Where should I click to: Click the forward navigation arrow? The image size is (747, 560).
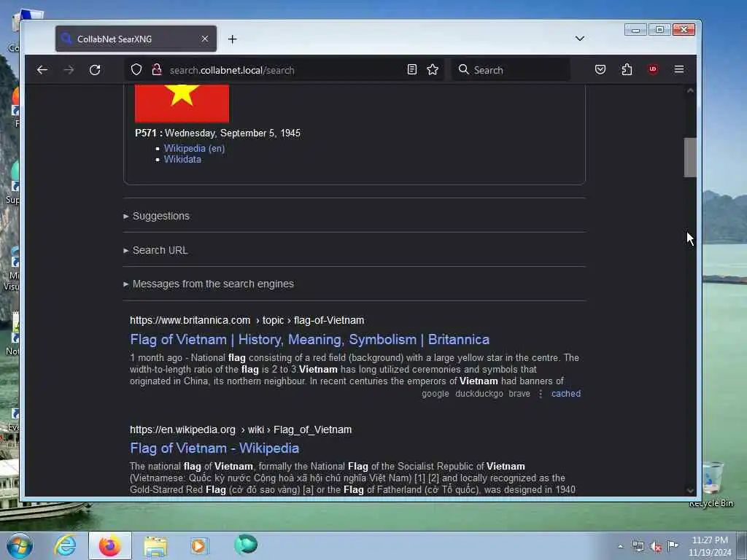[x=69, y=70]
